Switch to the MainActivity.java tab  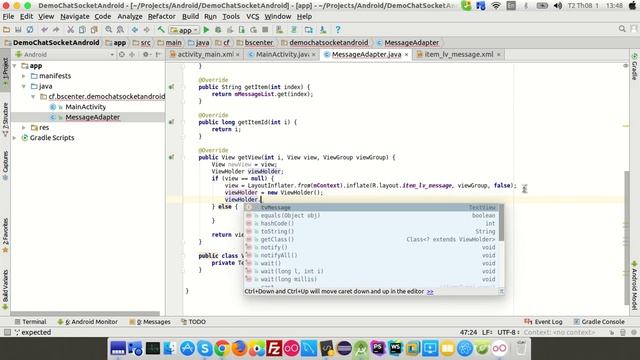pos(281,54)
